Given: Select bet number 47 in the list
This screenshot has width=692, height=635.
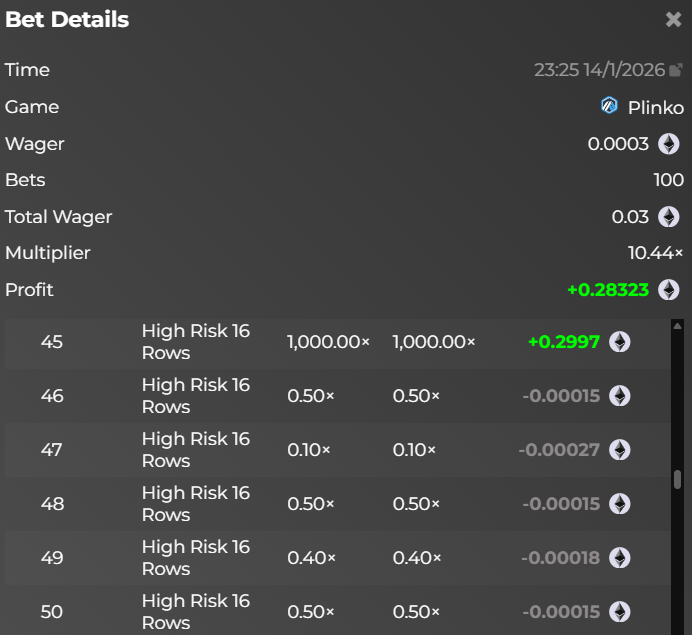Looking at the screenshot, I should [x=51, y=450].
